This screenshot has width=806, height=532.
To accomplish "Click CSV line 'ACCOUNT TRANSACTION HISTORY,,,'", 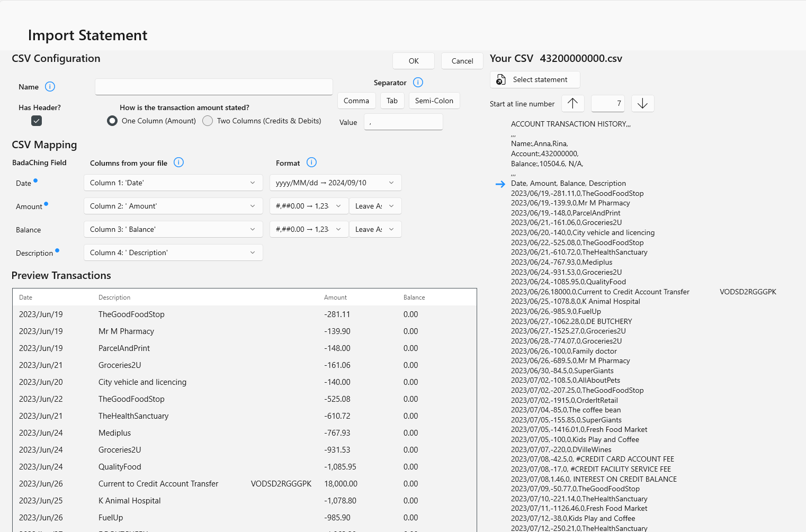I will pos(571,124).
